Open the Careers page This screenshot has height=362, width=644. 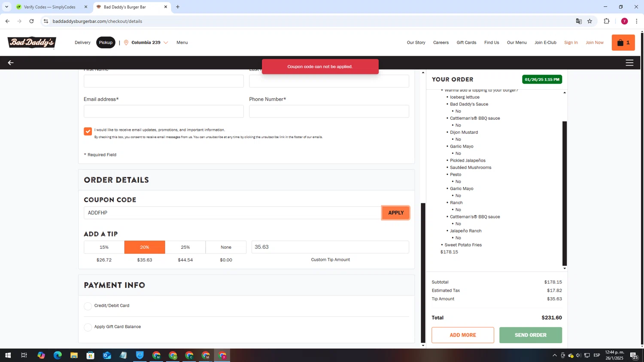coord(441,42)
